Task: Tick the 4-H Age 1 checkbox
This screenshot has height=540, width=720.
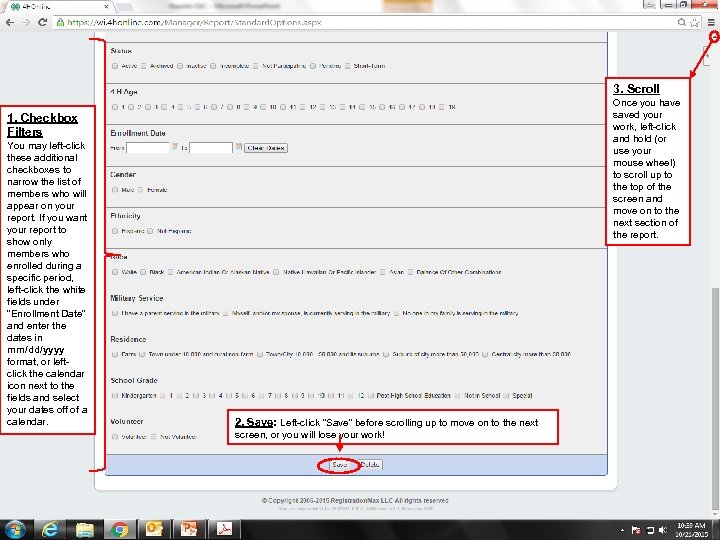Action: pos(115,107)
